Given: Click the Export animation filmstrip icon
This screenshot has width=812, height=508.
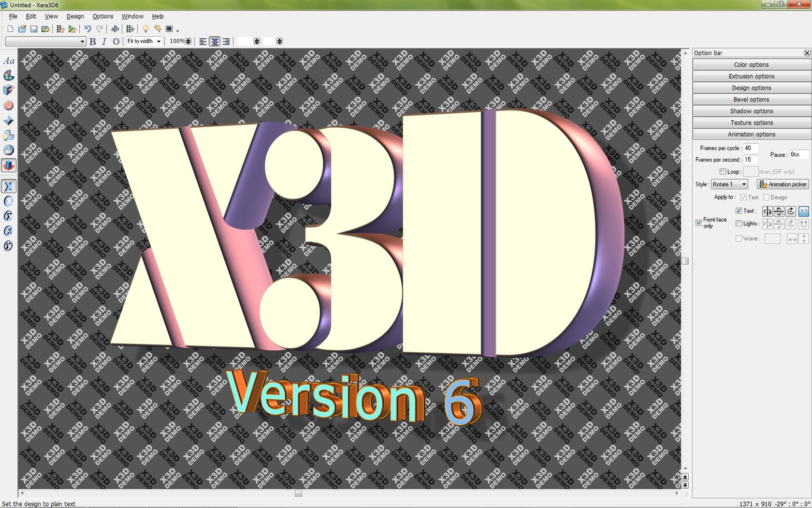Looking at the screenshot, I should point(60,29).
